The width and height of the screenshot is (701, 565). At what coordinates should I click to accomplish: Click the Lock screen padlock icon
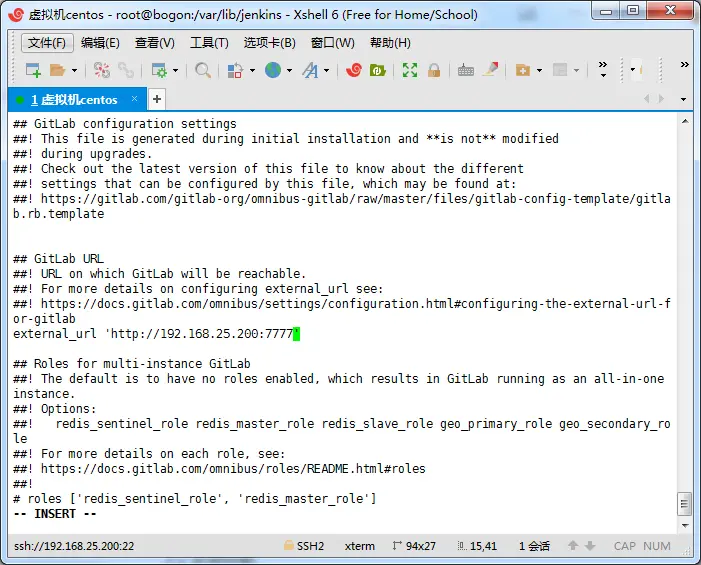pos(434,70)
